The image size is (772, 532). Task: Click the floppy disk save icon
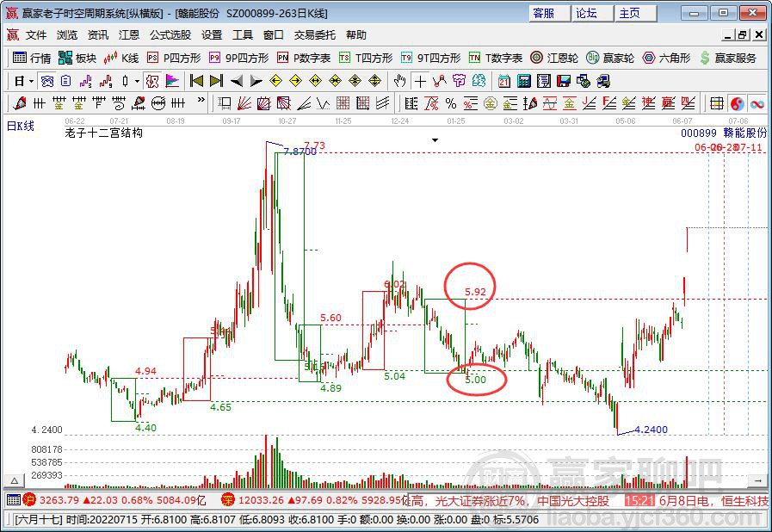[x=563, y=81]
